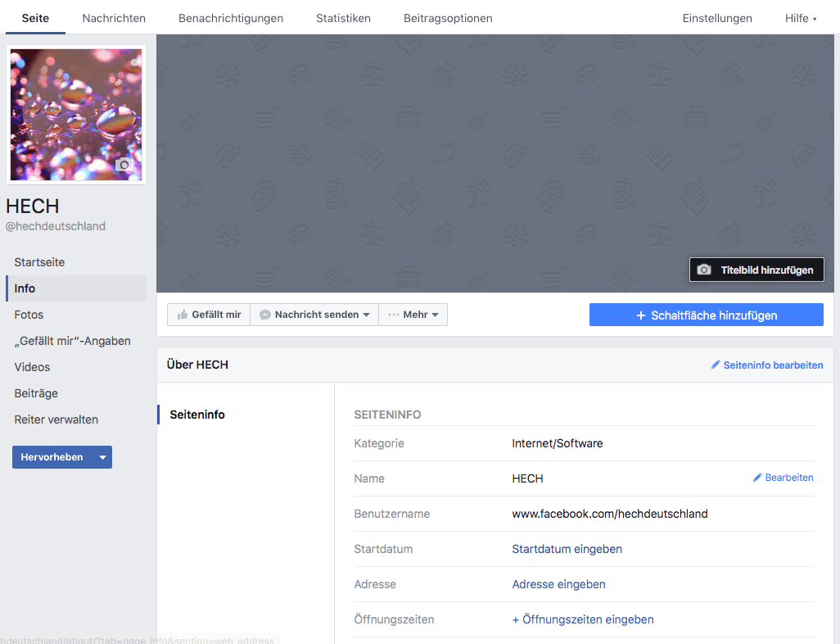Open the Beitragsoptionen tab
Viewport: 840px width, 644px height.
tap(448, 17)
